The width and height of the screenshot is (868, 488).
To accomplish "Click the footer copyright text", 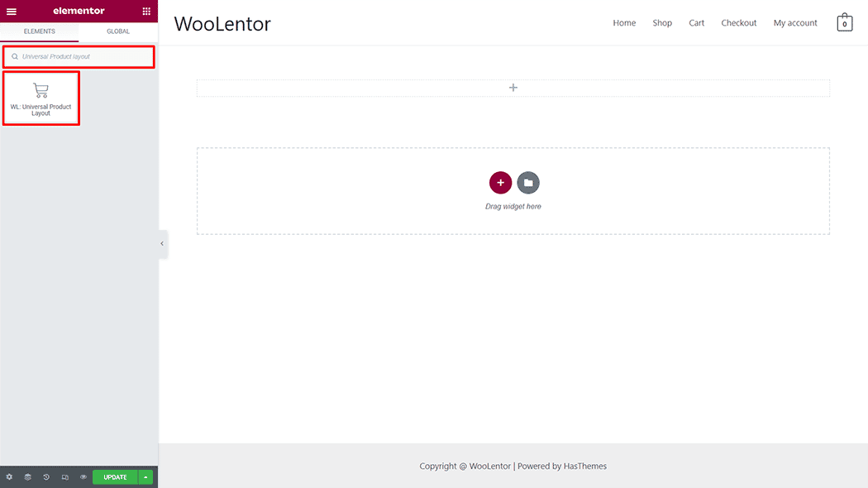I will click(513, 466).
